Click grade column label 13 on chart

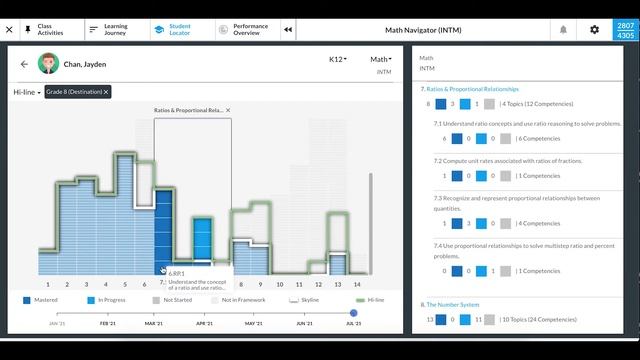click(x=338, y=284)
